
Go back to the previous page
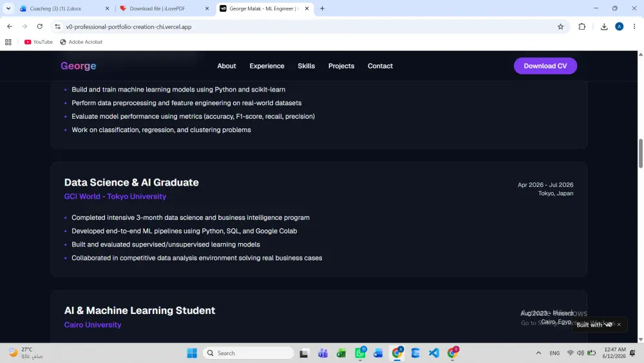click(10, 26)
